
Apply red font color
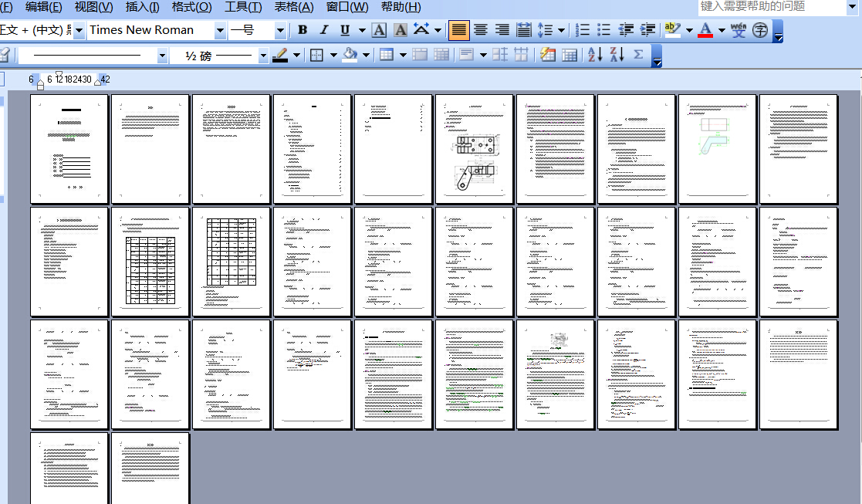pyautogui.click(x=705, y=30)
